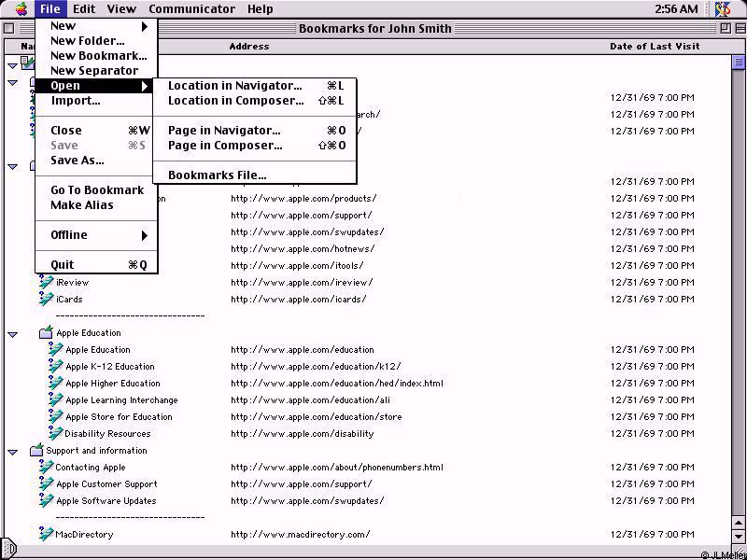Click the MacDirectory bookmark icon
This screenshot has width=747, height=560.
[47, 535]
